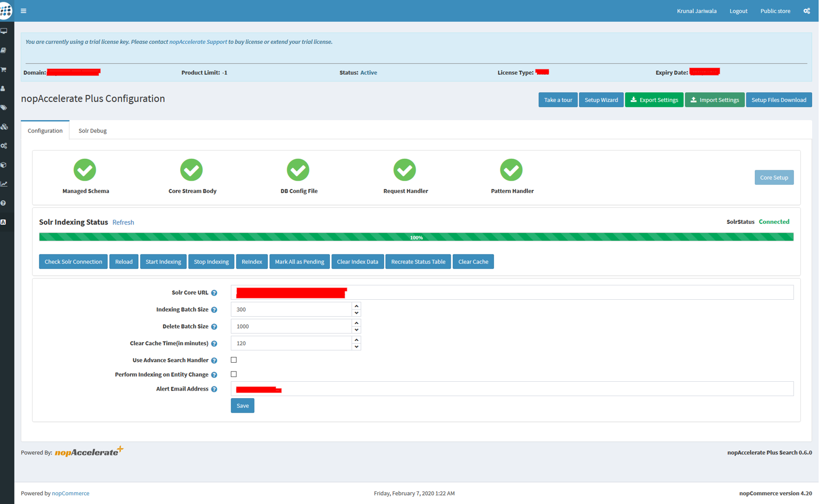
Task: Click Clear Index Data button
Action: coord(357,262)
